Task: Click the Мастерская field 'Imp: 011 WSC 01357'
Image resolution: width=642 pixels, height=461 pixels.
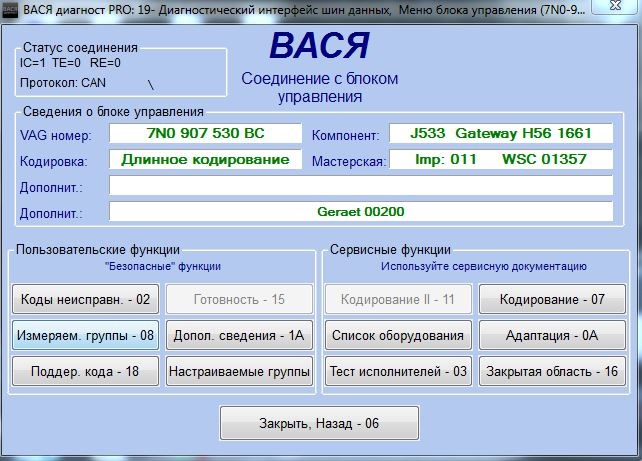Action: point(501,159)
